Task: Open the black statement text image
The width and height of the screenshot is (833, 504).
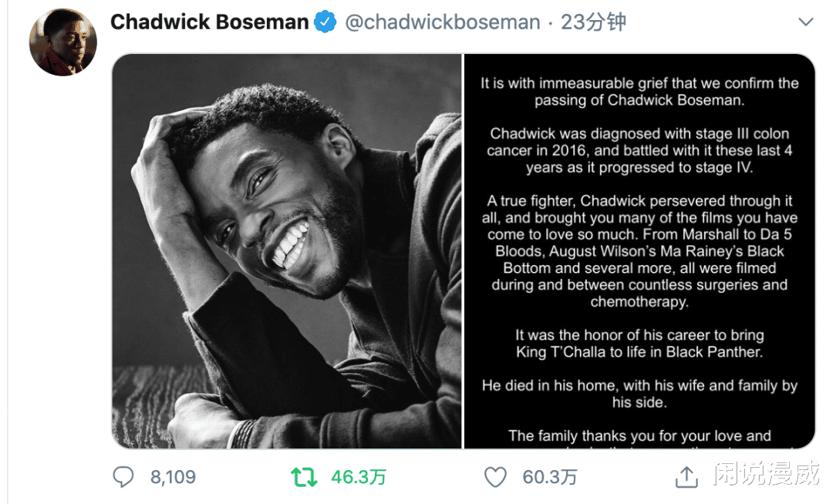Action: pos(639,251)
